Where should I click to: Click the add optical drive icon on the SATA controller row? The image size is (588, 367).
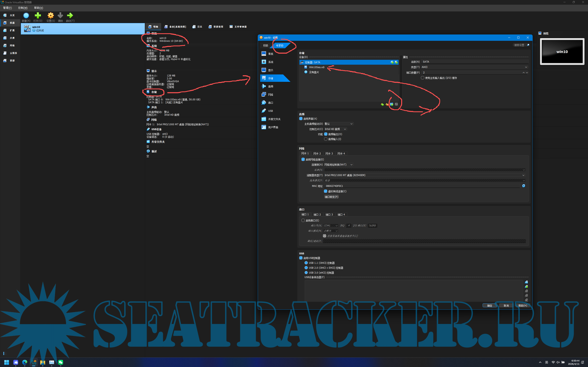coord(392,62)
